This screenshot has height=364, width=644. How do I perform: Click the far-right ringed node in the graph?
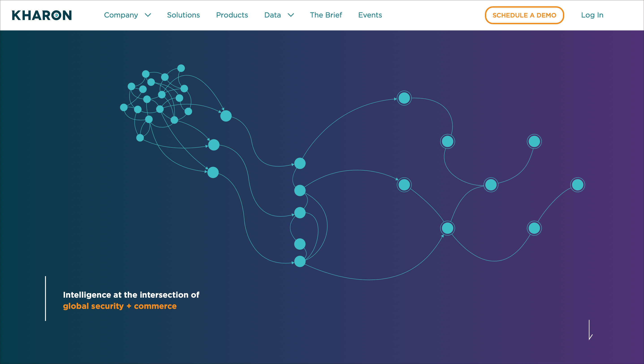tap(577, 185)
